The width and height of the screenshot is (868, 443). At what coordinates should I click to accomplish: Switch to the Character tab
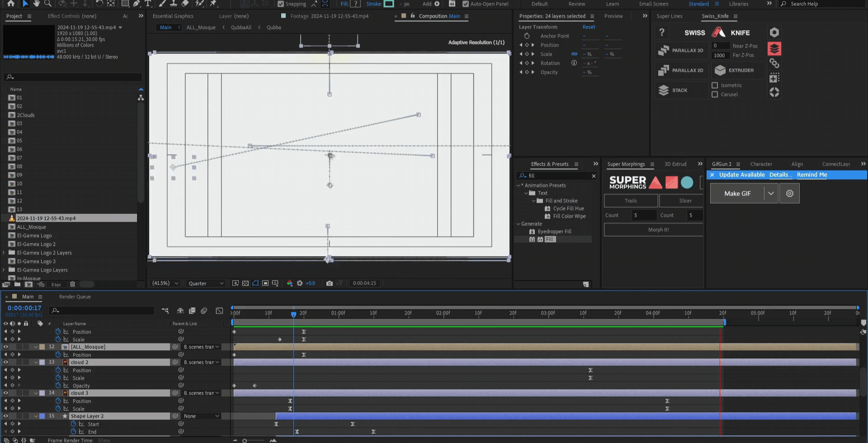(x=761, y=164)
